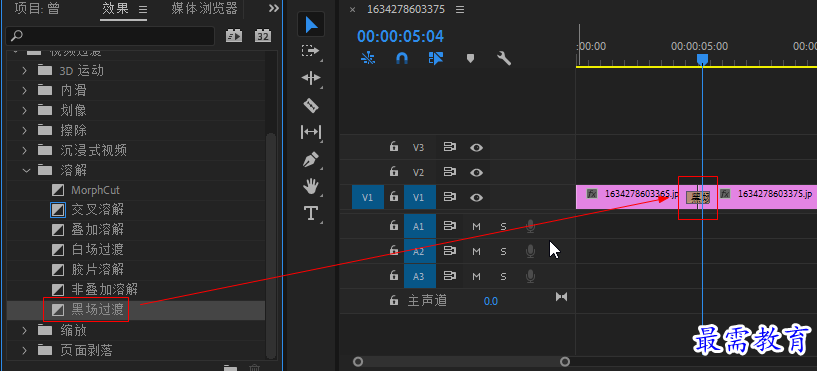Mute the A1 audio track
Screen dimensions: 817x371
coord(476,226)
